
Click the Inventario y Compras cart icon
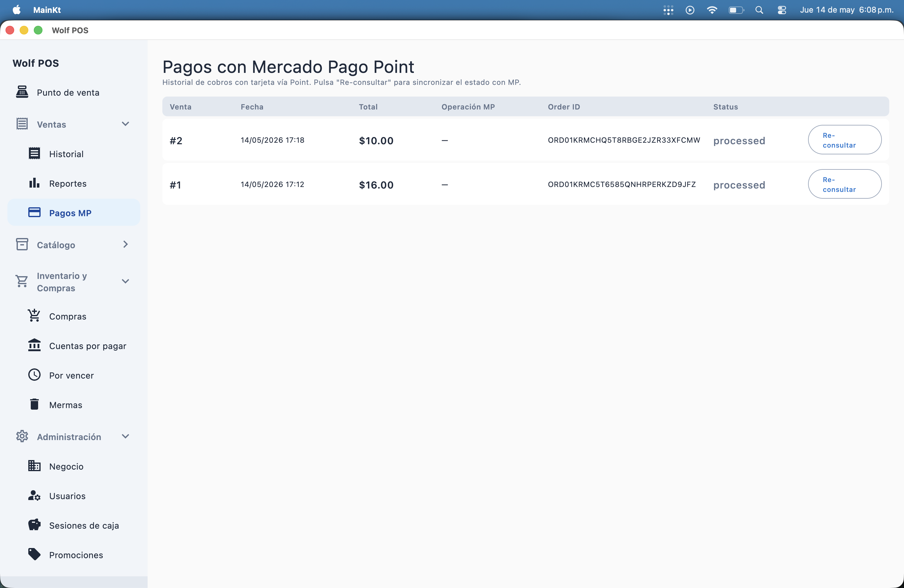(x=22, y=281)
